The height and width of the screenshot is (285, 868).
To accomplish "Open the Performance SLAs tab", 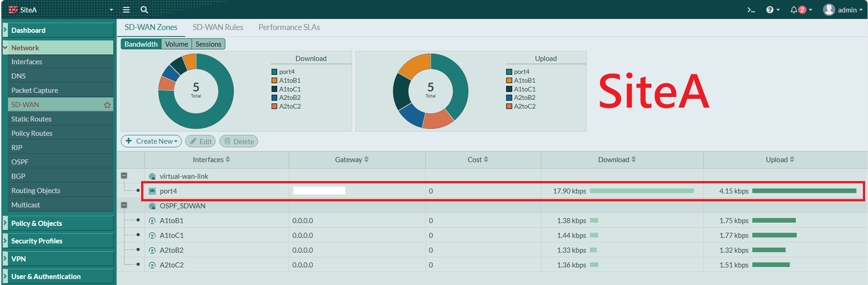I will (x=289, y=28).
